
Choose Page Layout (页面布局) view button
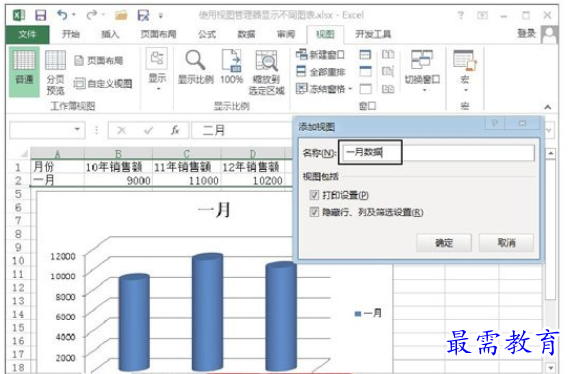(99, 61)
